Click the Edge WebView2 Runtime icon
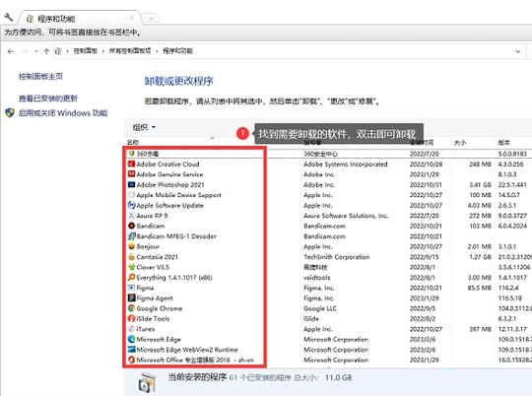532x396 pixels. click(131, 350)
